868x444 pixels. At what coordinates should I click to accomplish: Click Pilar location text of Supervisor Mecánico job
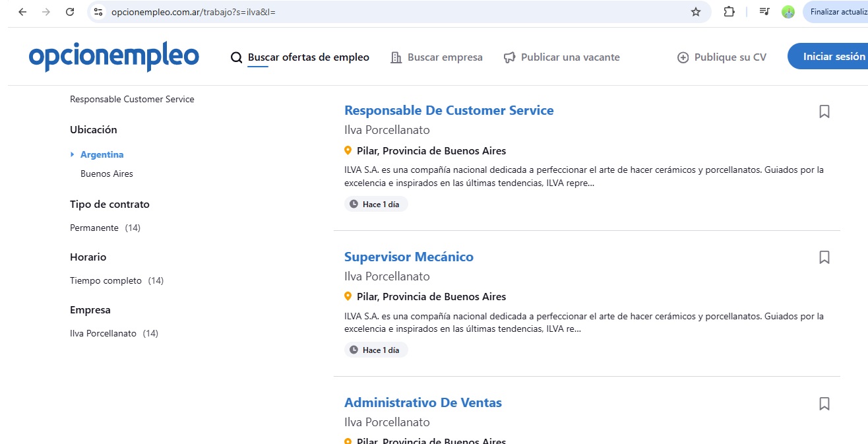coord(431,296)
